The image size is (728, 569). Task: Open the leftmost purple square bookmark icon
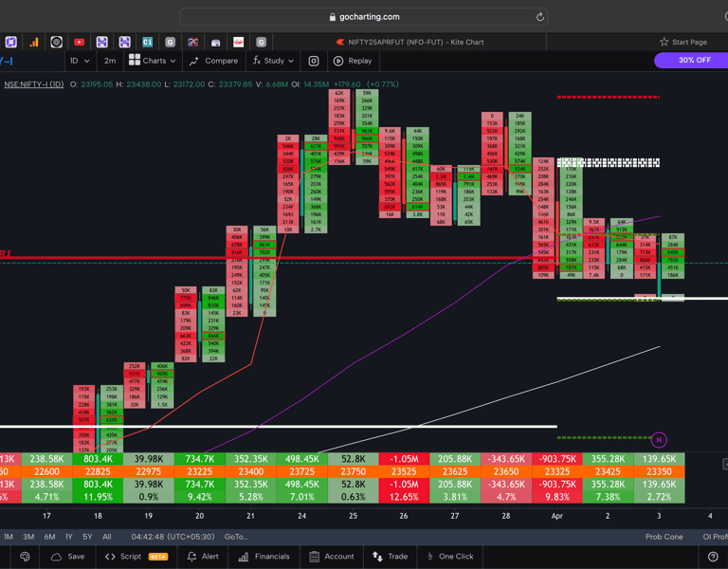pos(11,43)
